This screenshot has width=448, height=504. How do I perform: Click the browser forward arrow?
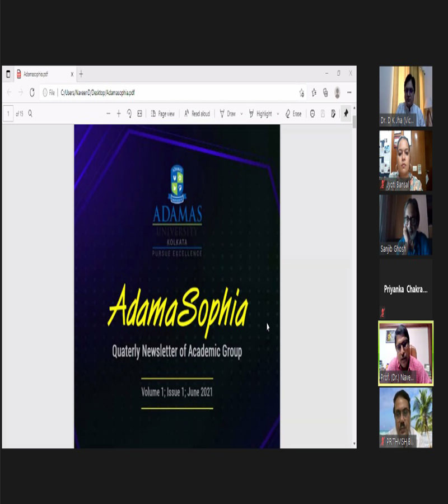pos(21,92)
